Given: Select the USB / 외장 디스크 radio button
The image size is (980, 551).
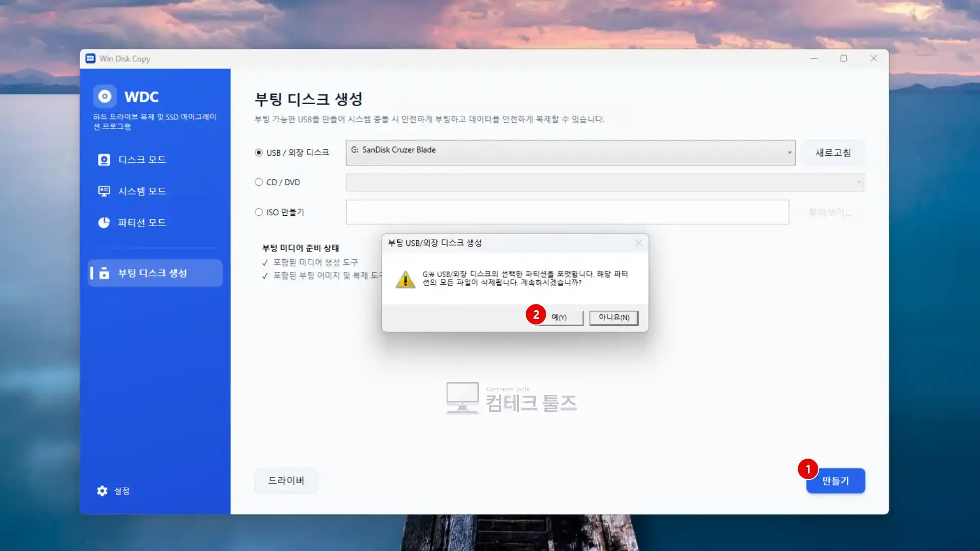Looking at the screenshot, I should 259,153.
